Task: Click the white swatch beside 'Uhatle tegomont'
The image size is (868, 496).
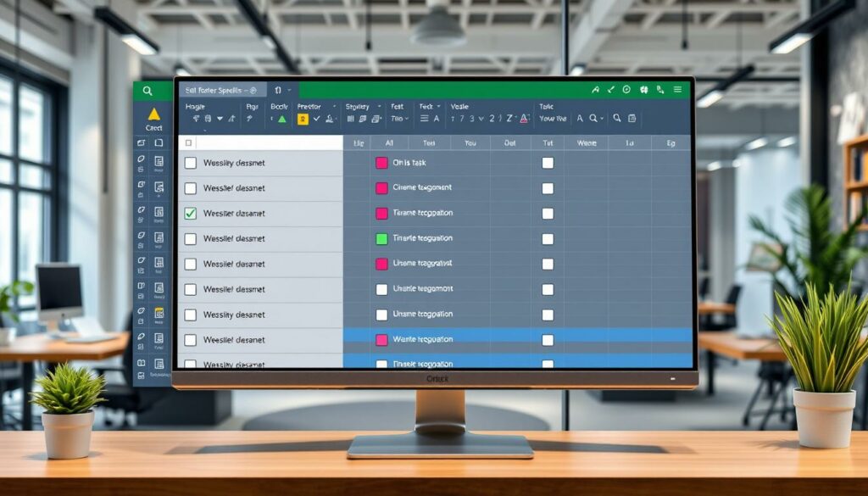Action: 382,289
